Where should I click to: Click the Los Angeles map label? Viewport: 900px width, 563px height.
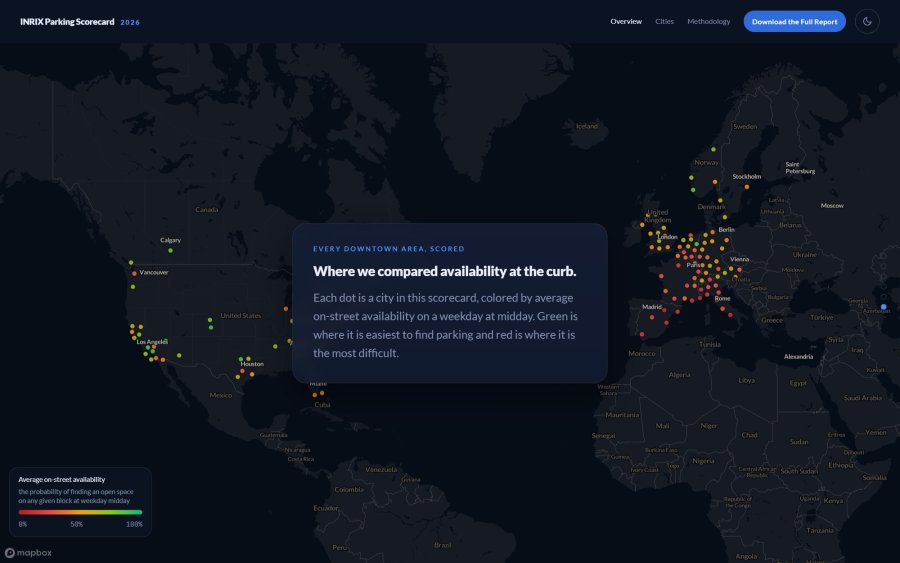152,341
